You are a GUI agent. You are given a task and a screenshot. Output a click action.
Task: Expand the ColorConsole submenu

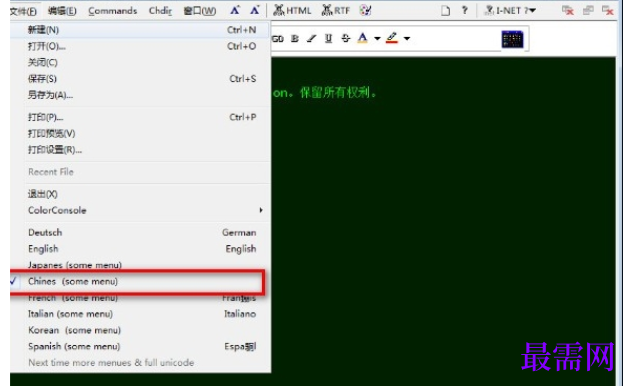(x=140, y=210)
